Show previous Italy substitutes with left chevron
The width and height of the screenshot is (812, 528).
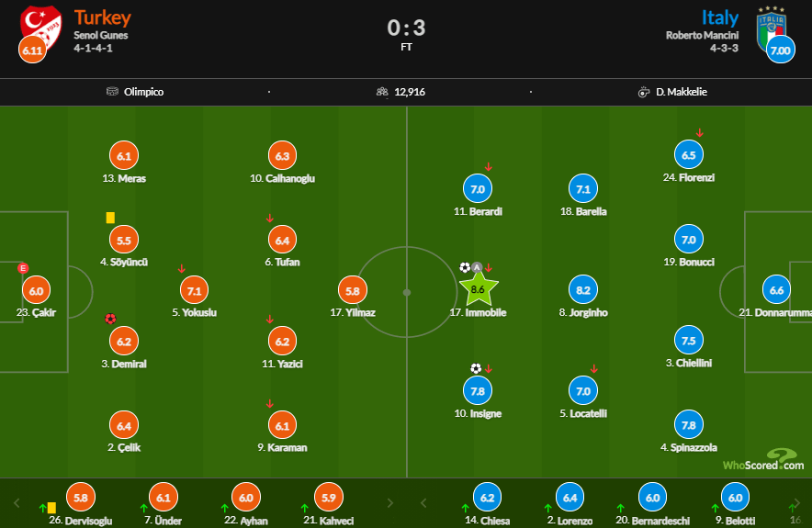[423, 502]
